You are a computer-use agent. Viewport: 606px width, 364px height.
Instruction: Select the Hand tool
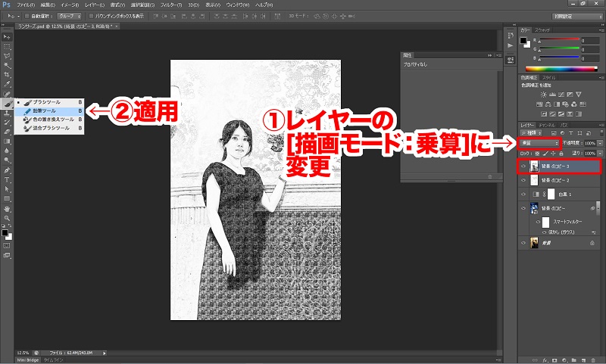pos(7,209)
